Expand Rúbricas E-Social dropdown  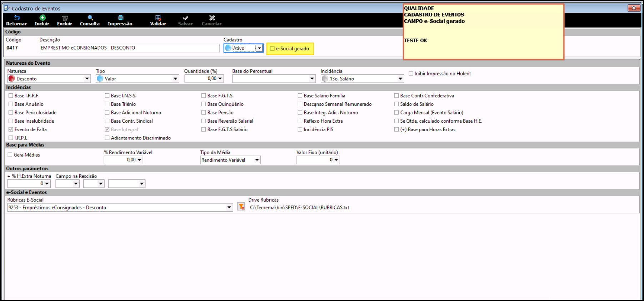point(229,207)
